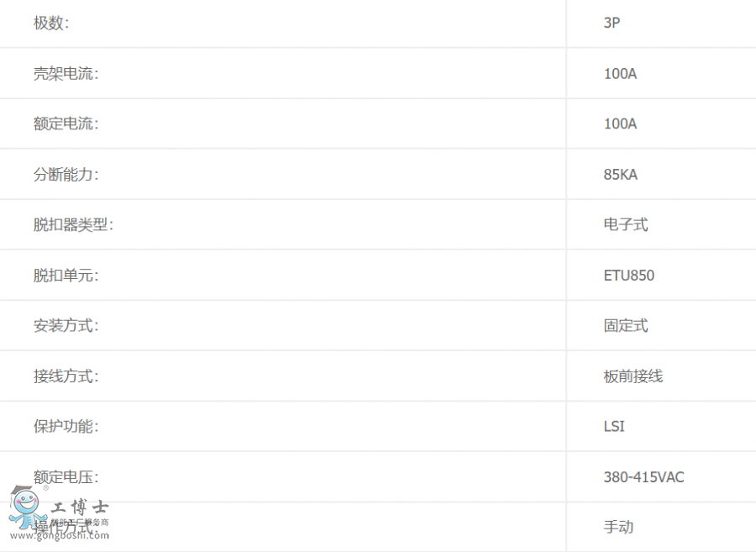756x552 pixels.
Task: Select the 脱扣器类型 label
Action: click(x=73, y=225)
